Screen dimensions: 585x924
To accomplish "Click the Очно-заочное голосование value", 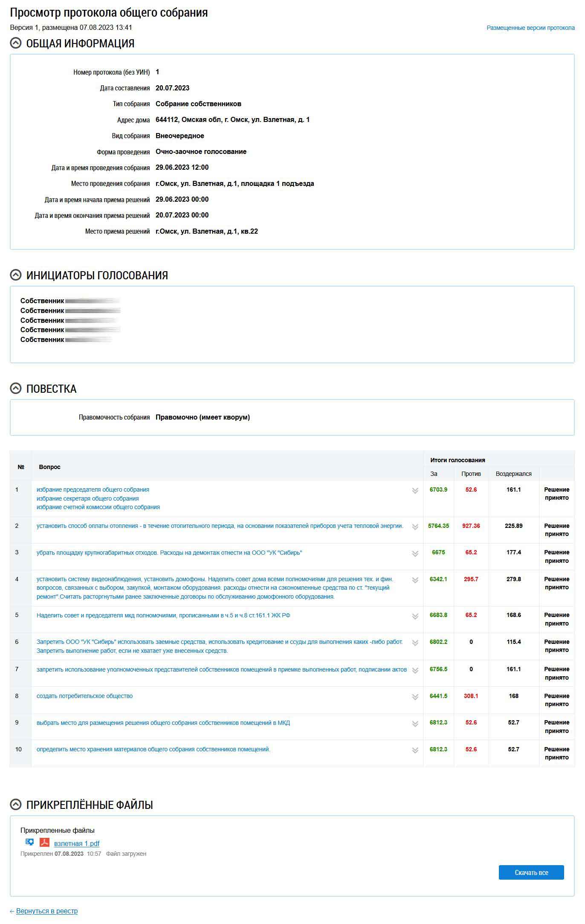I will coord(201,152).
